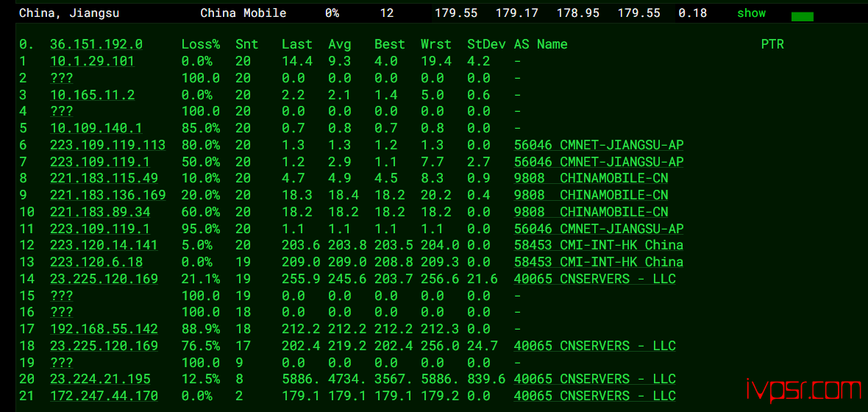
Task: Open IP link 223.120.14.141
Action: coord(104,245)
